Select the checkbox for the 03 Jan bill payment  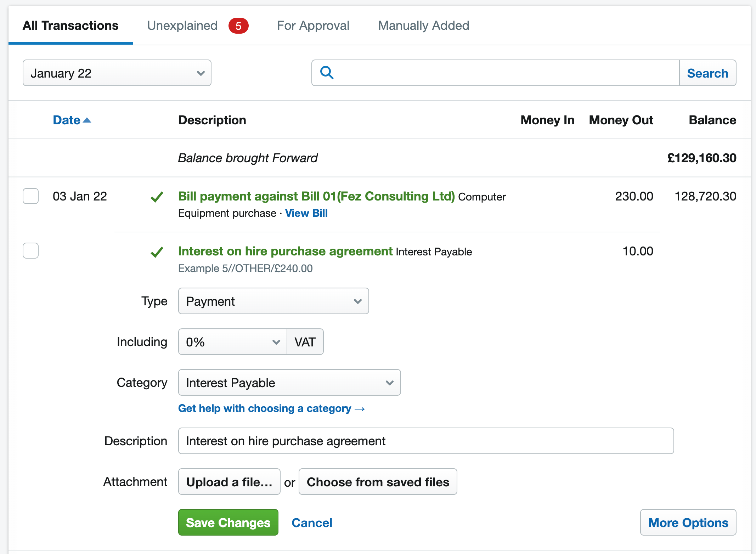click(x=30, y=196)
